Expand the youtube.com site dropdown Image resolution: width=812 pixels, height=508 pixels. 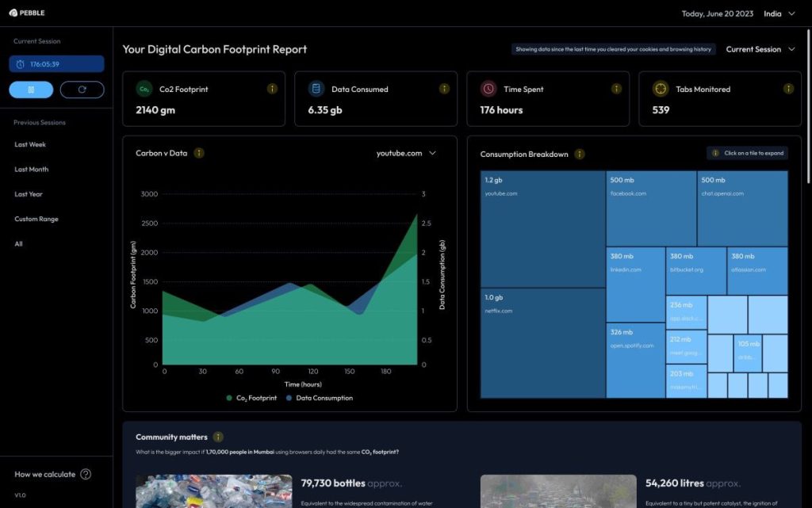406,153
